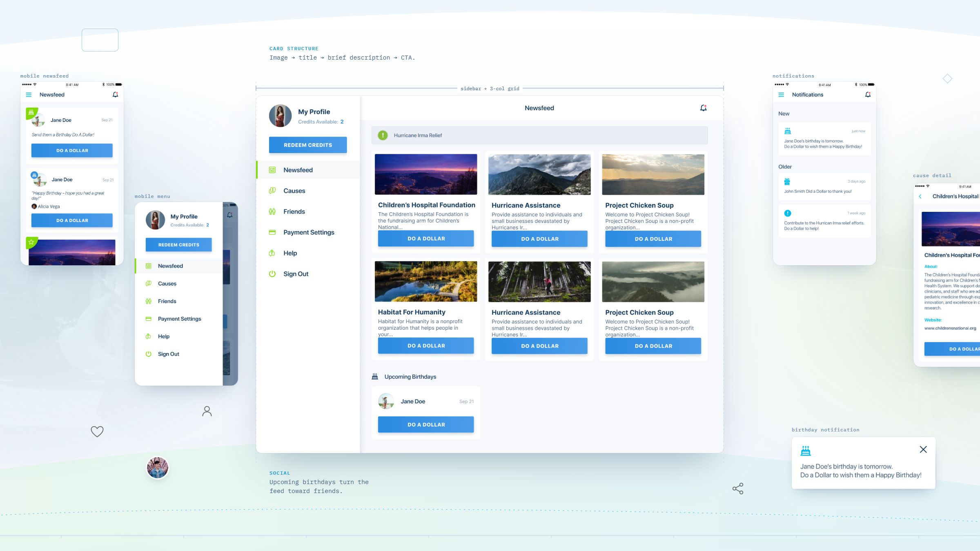Open www.childrensnational.org website link
The width and height of the screenshot is (980, 551).
pos(950,328)
